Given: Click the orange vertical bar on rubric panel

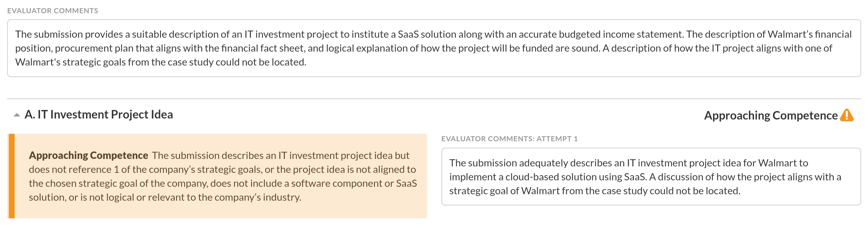Looking at the screenshot, I should (x=11, y=176).
